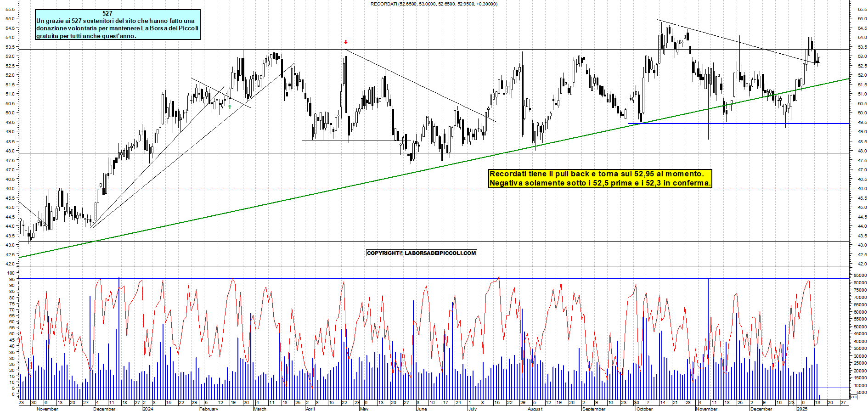The image size is (868, 411).
Task: Click 50000 on the right volume axis
Action: [860, 327]
